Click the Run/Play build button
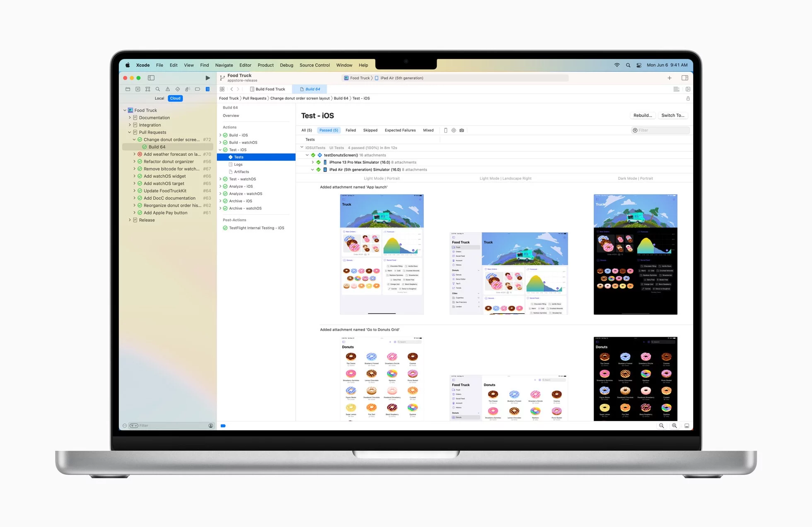Screen dimensions: 812x527 (x=207, y=77)
